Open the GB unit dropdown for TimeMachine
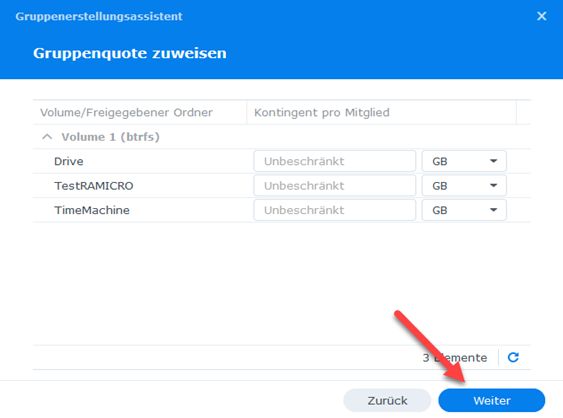 click(464, 210)
